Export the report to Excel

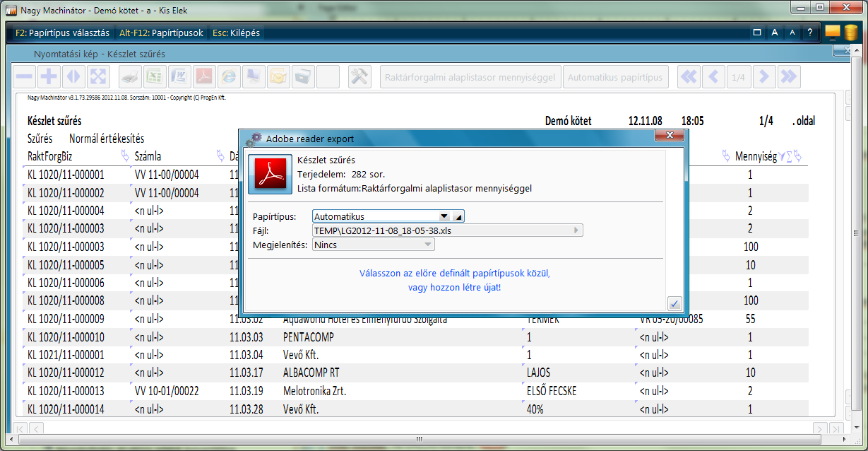pyautogui.click(x=155, y=76)
